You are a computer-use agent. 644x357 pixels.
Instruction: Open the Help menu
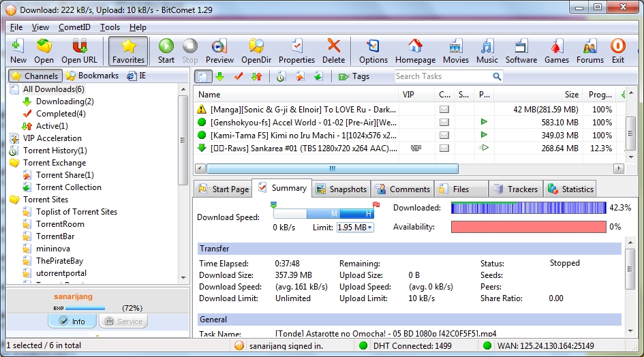point(138,27)
